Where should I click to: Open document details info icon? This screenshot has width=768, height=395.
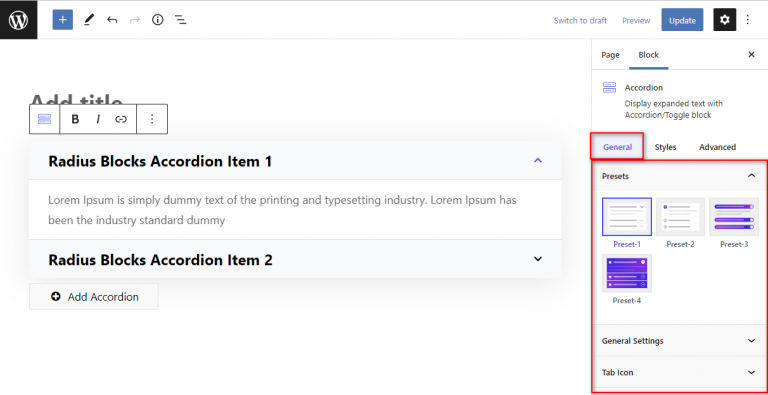pos(157,20)
